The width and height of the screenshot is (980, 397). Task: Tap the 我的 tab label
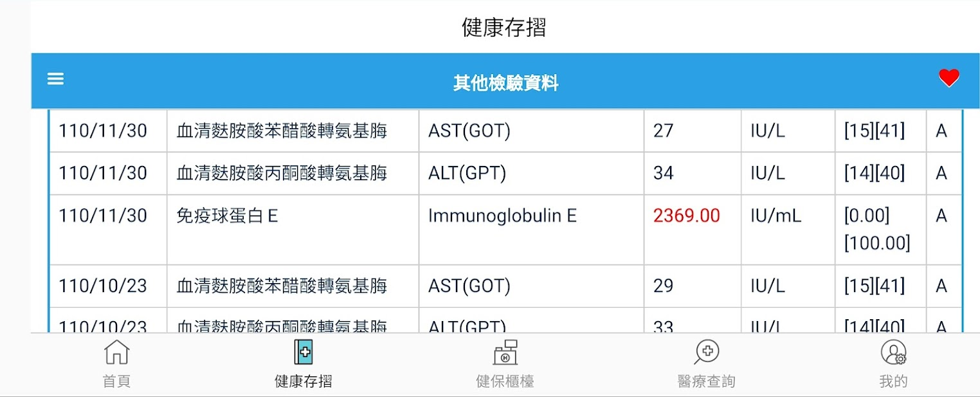point(893,382)
